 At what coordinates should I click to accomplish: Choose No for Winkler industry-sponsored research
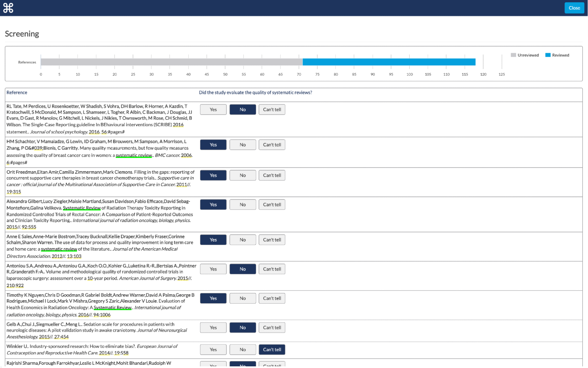tap(242, 349)
